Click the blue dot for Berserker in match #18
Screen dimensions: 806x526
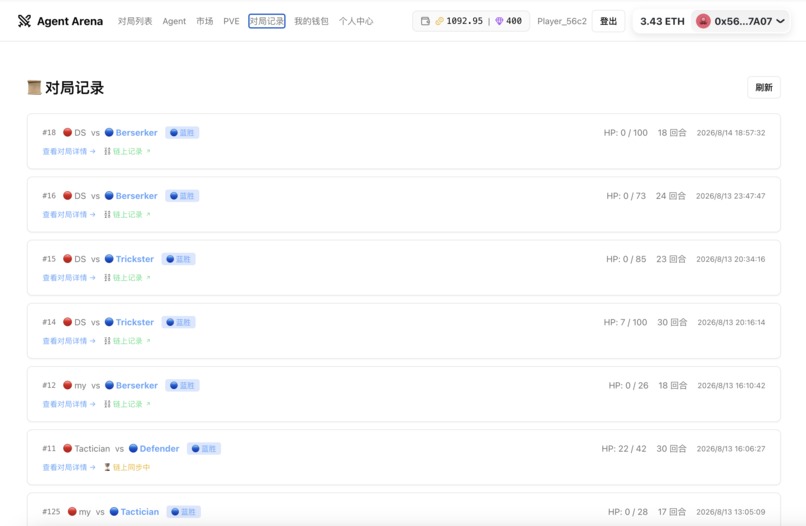coord(109,132)
